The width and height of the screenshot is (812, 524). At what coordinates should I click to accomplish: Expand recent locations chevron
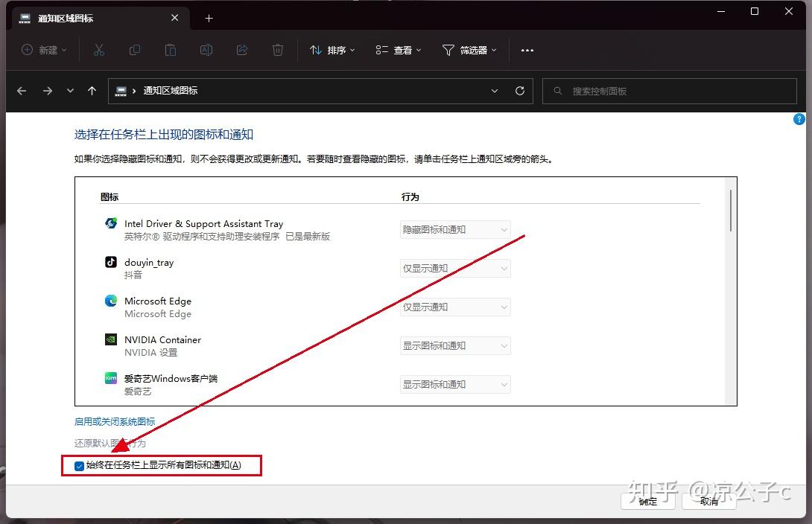coord(70,91)
